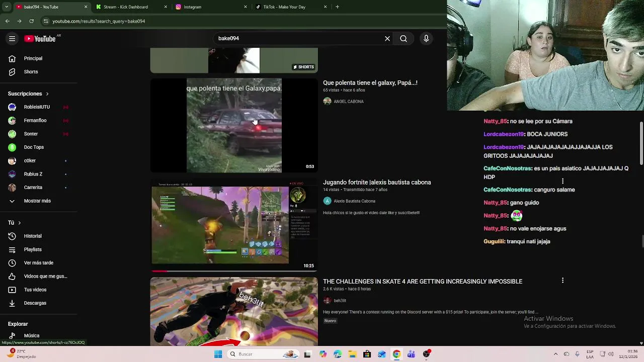Viewport: 644px width, 362px height.
Task: Open Windows Start menu
Action: pos(218,354)
